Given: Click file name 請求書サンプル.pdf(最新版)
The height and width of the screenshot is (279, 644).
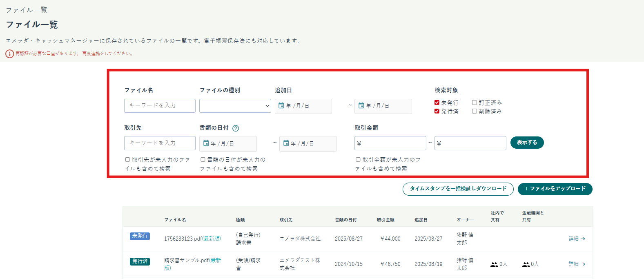Looking at the screenshot, I should [x=193, y=264].
